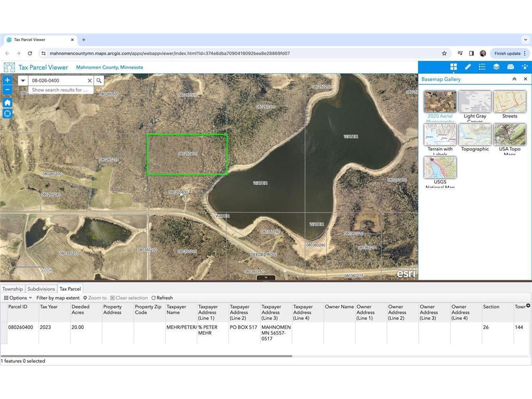
Task: Expand the Options menu in table
Action: click(x=18, y=298)
